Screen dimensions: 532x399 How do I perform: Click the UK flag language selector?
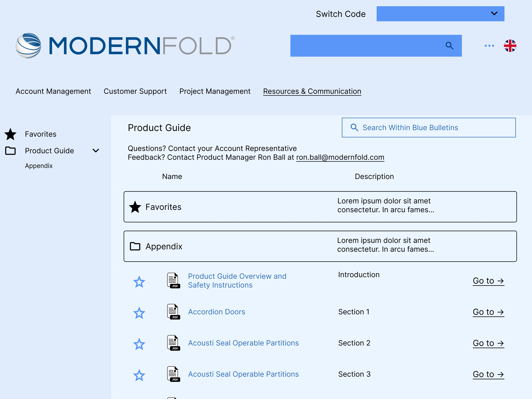510,46
